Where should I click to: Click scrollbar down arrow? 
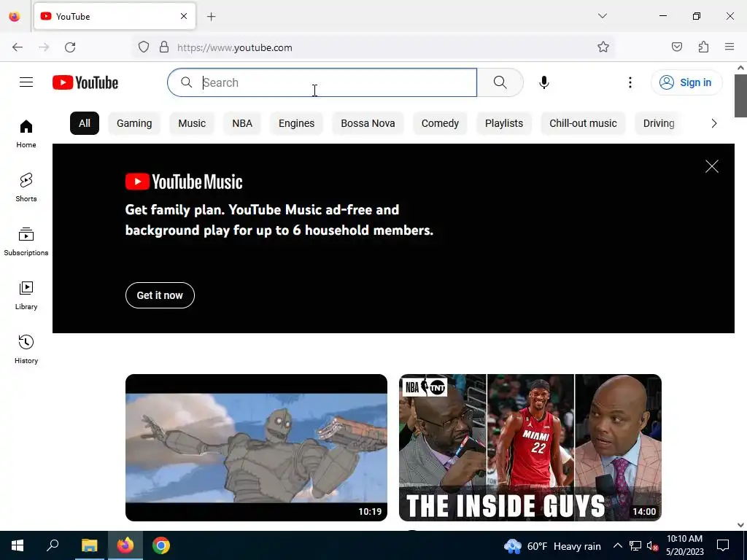[740, 525]
